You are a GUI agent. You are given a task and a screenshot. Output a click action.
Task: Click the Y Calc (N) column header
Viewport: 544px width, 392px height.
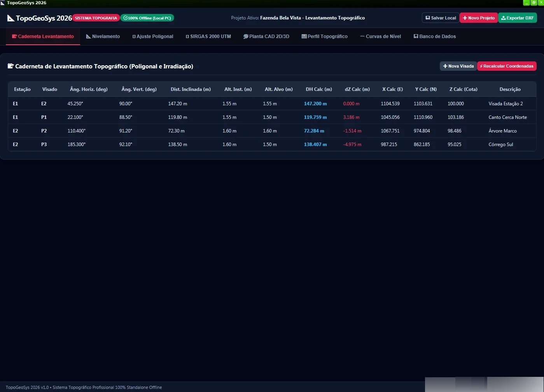pos(426,89)
